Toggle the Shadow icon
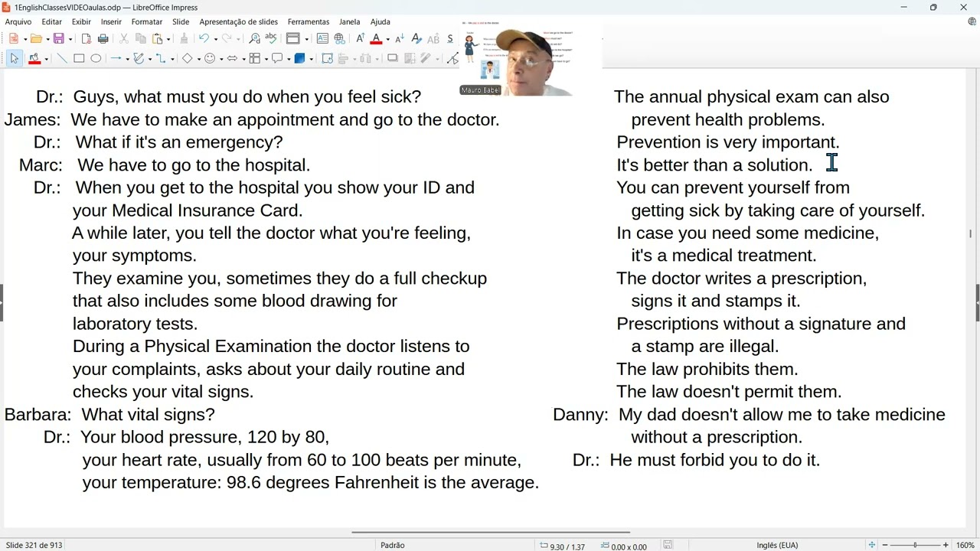 click(393, 58)
